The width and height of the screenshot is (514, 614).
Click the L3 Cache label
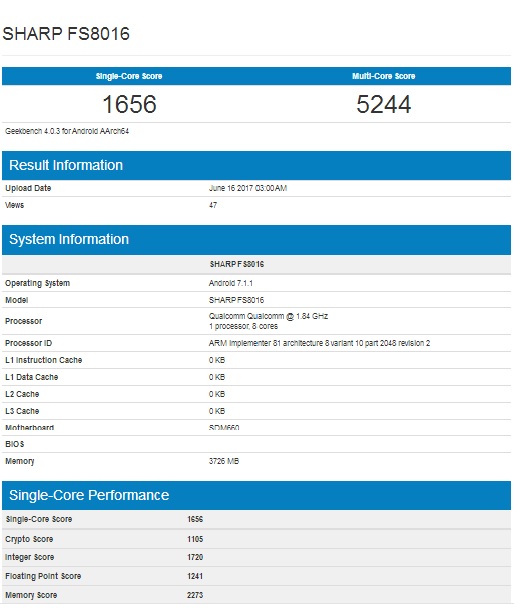coord(22,411)
